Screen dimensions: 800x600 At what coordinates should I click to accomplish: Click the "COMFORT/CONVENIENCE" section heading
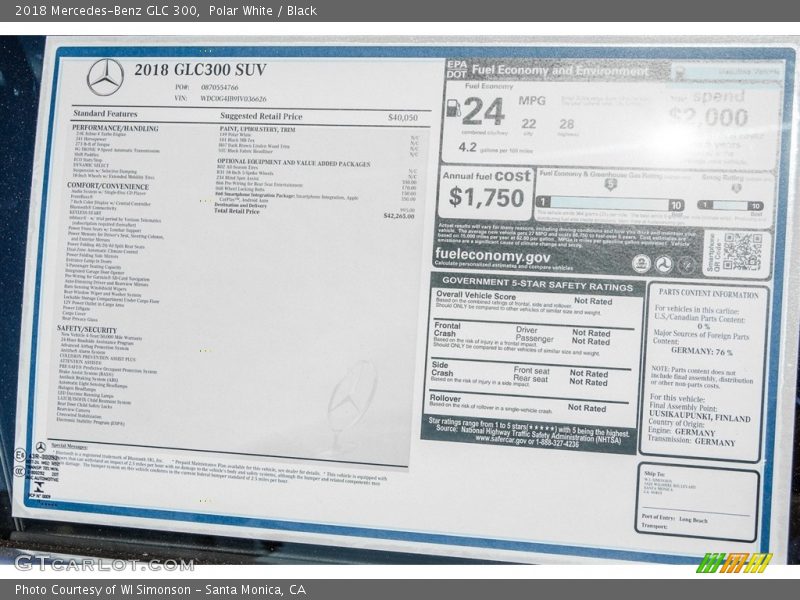[108, 186]
